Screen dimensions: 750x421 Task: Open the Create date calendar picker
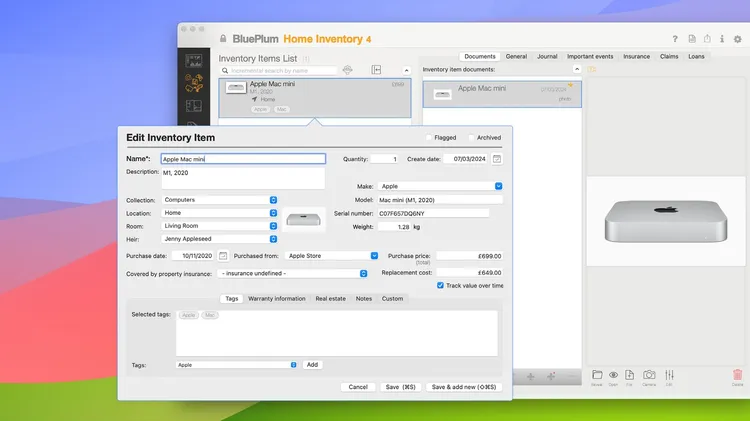tap(497, 159)
